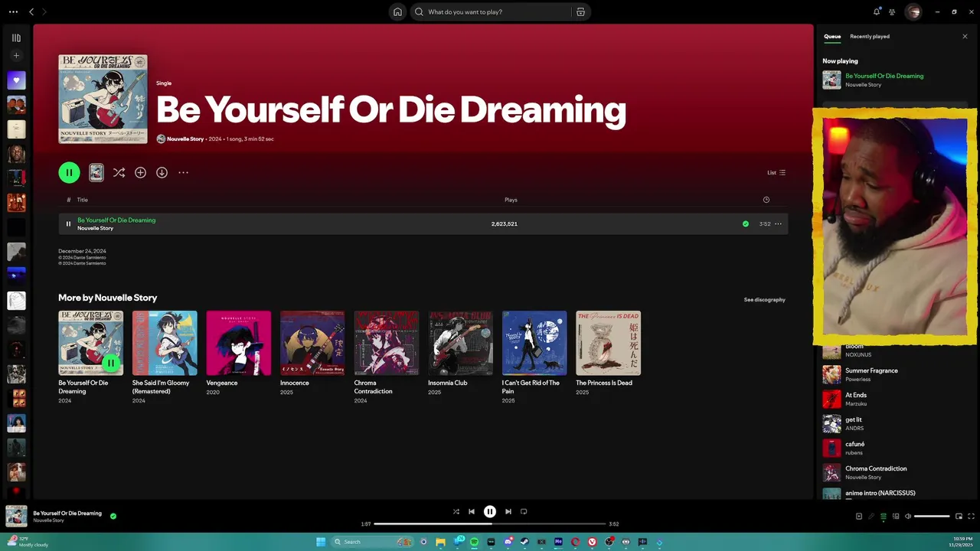Screen dimensions: 980x551
Task: Open track row three-dot options
Action: click(779, 223)
